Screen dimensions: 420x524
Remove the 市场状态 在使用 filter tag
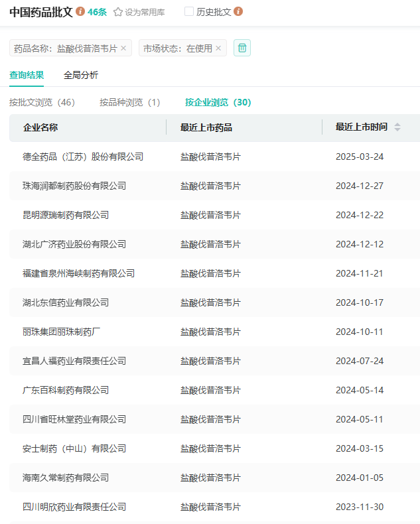pyautogui.click(x=218, y=48)
